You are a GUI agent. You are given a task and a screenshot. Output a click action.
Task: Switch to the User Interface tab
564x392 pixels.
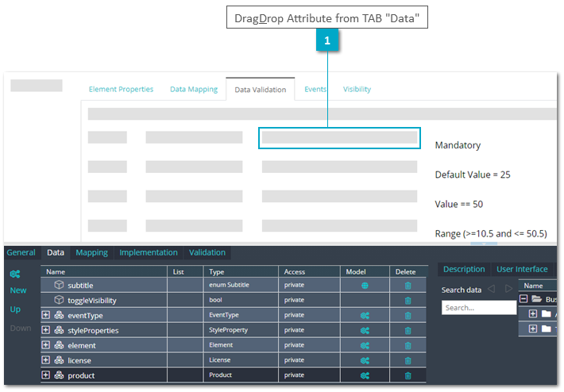click(522, 269)
